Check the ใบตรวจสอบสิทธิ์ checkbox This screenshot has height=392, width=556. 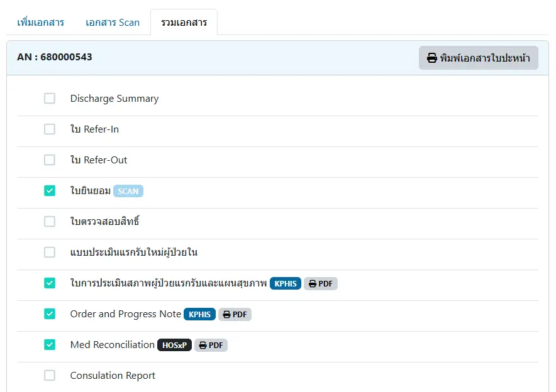coord(49,221)
